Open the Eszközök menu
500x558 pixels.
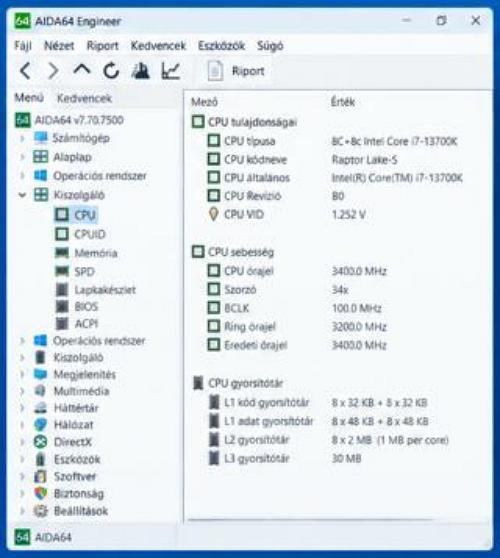tap(221, 46)
